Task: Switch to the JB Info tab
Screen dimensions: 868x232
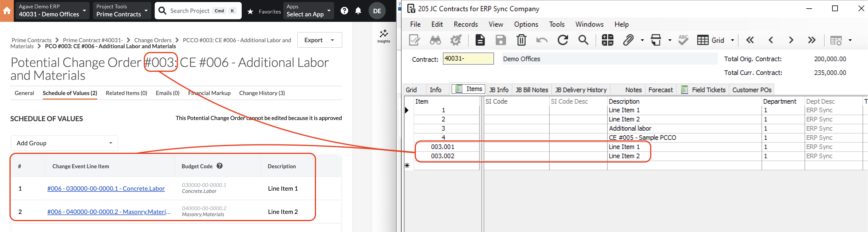Action: [x=499, y=90]
